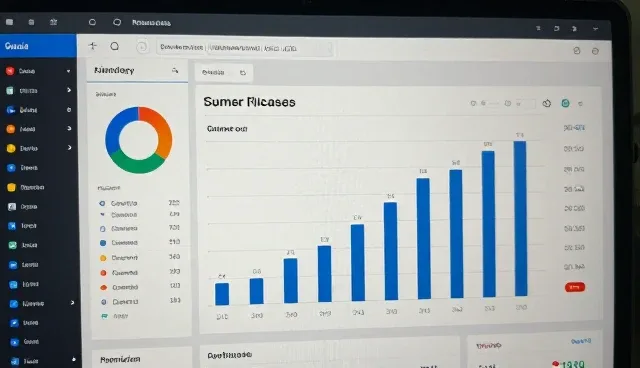Screen dimensions: 640x368
Task: Click the red dot directly below the yellow dot
Action: pos(103,273)
